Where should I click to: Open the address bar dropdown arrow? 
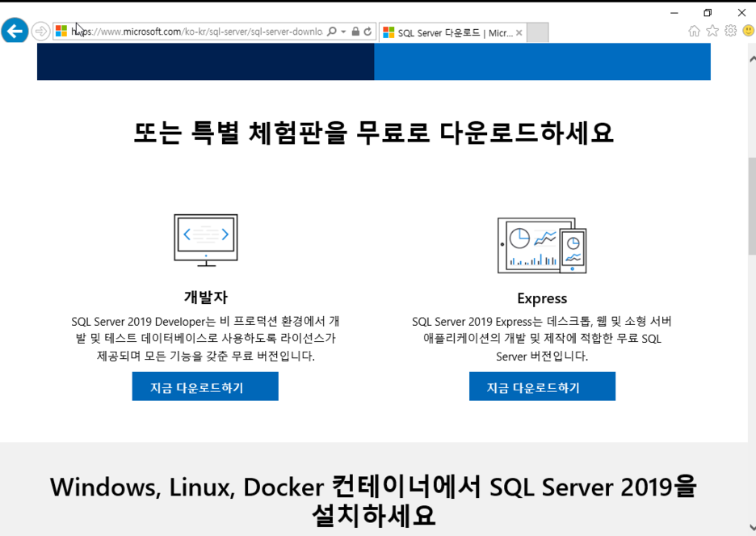pos(343,32)
